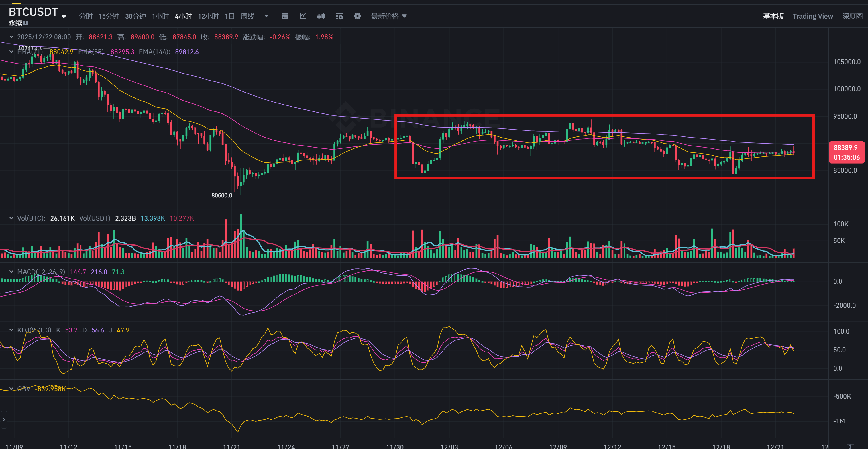The image size is (868, 449).
Task: Open the date range calendar icon
Action: point(284,16)
